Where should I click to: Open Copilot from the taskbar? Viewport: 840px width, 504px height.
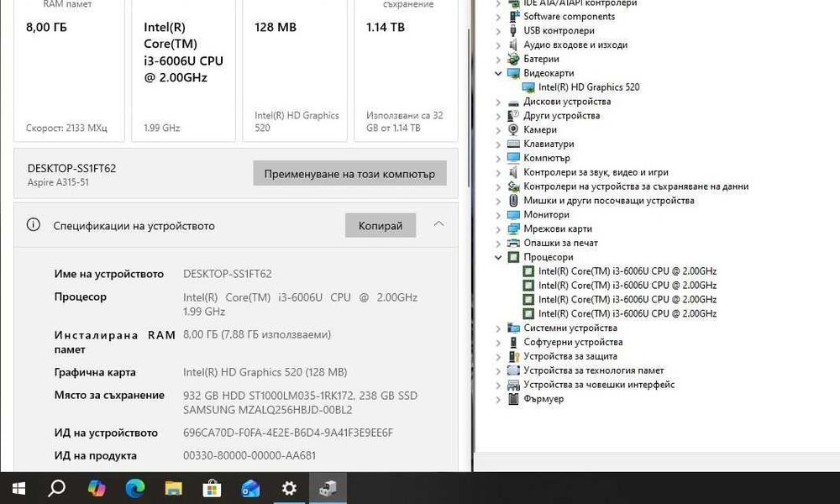point(97,488)
